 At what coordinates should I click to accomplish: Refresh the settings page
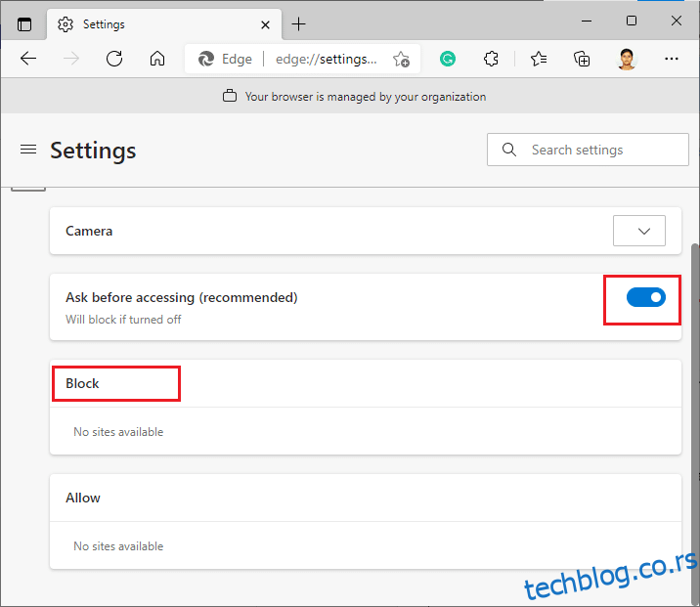pyautogui.click(x=114, y=59)
